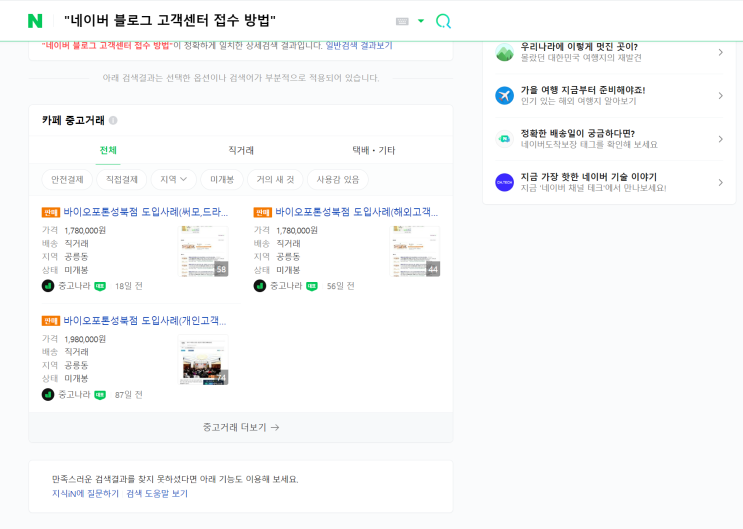
Task: Open listing 바이오포톤성북점 도입사례(써모,드라...
Action: pos(145,212)
